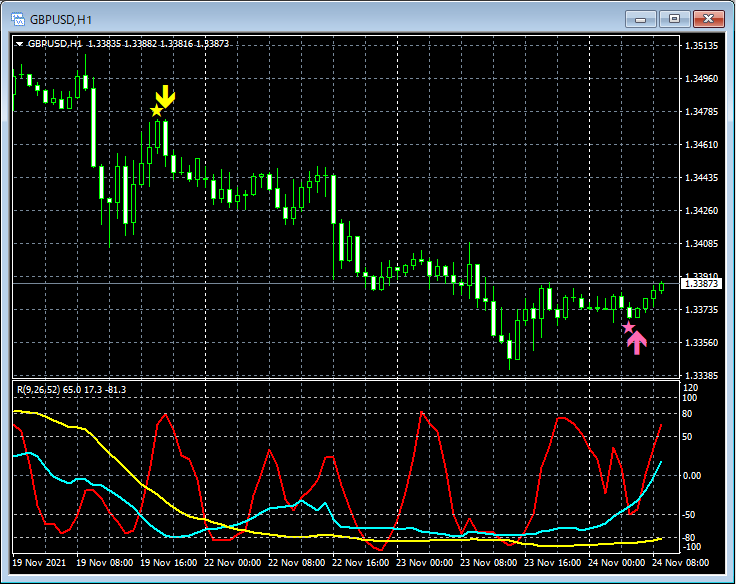Click the current price label 1.33873

pyautogui.click(x=701, y=284)
